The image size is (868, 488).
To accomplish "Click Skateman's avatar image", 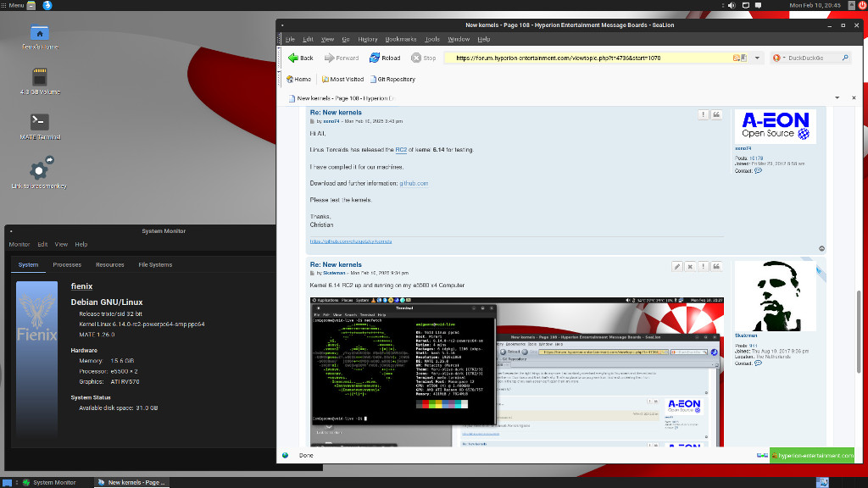I will point(775,296).
